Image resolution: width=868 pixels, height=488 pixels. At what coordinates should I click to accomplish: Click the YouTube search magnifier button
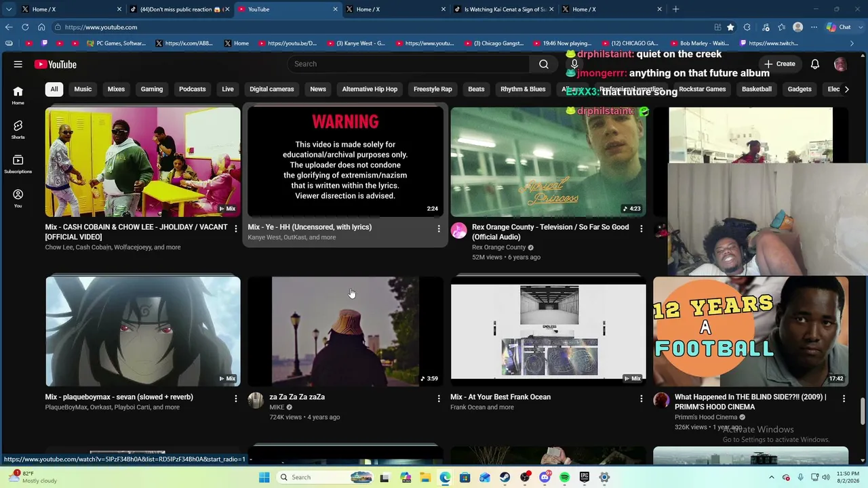point(544,64)
